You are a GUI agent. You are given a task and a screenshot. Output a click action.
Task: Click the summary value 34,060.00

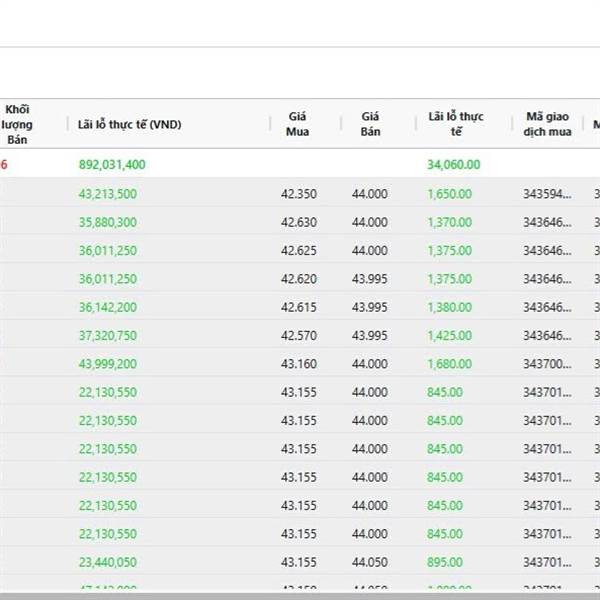453,164
